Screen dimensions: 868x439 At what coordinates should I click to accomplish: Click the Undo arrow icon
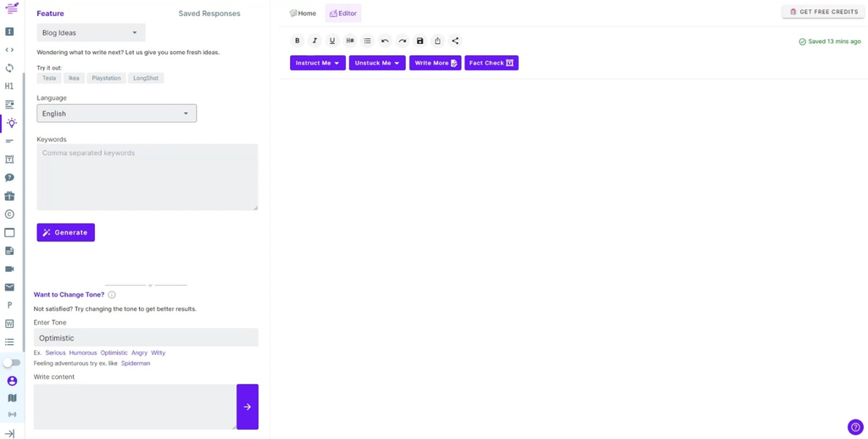coord(385,41)
